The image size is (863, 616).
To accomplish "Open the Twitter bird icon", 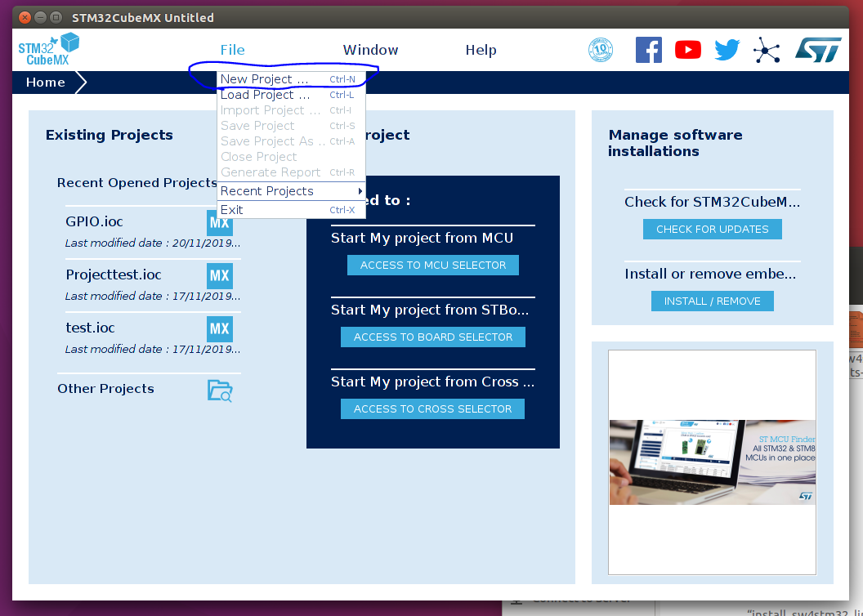I will point(727,50).
